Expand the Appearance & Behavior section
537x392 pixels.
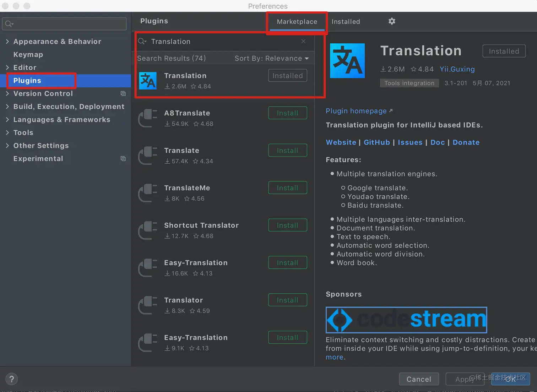[x=8, y=41]
